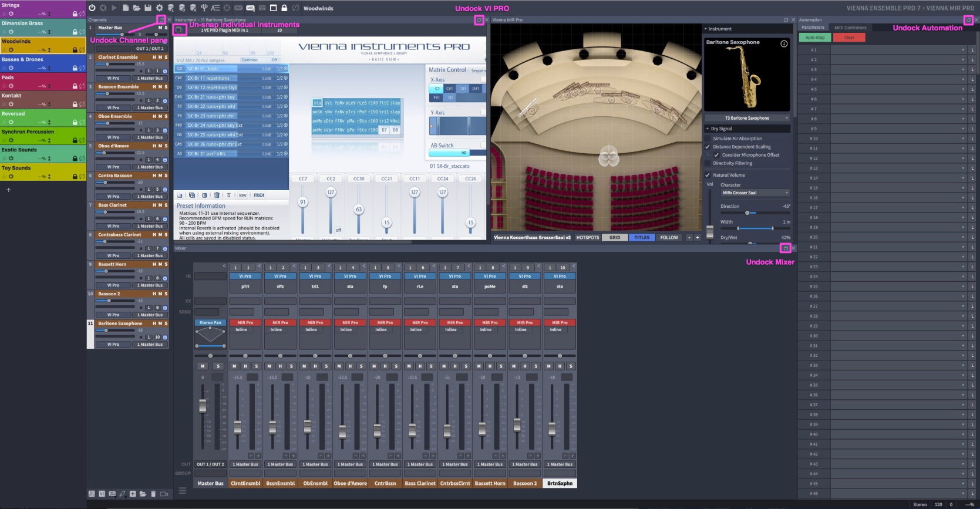Click the padlock icon in the top toolbar

[x=284, y=8]
